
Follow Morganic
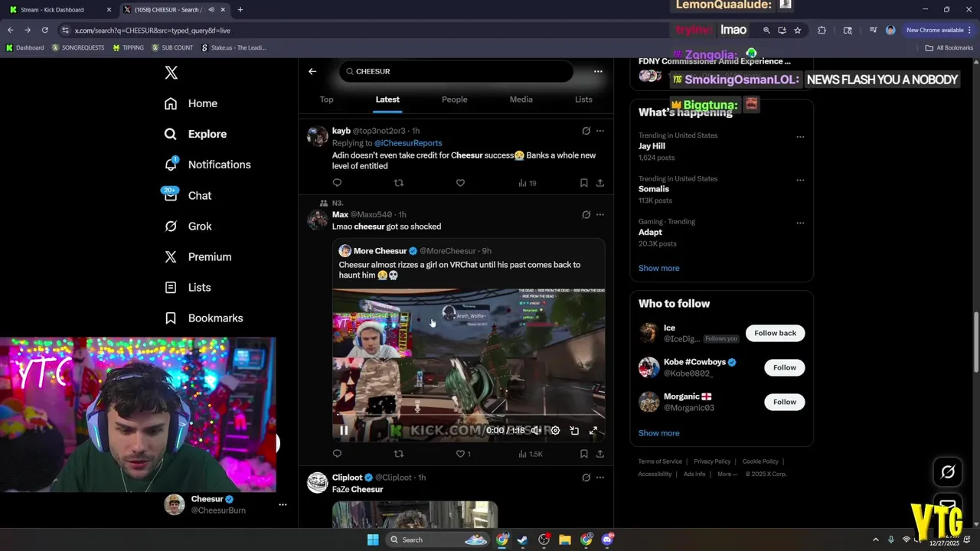[x=784, y=402]
